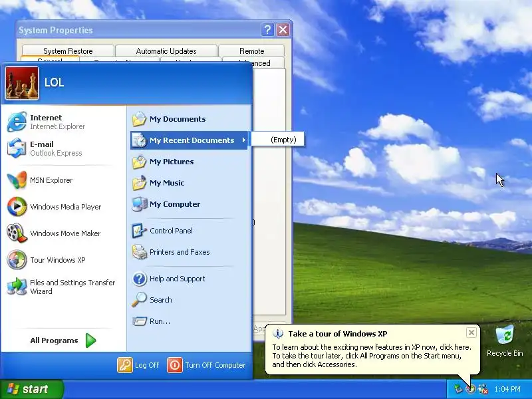The height and width of the screenshot is (399, 532).
Task: Click the My Recent Documents icon
Action: pos(139,140)
